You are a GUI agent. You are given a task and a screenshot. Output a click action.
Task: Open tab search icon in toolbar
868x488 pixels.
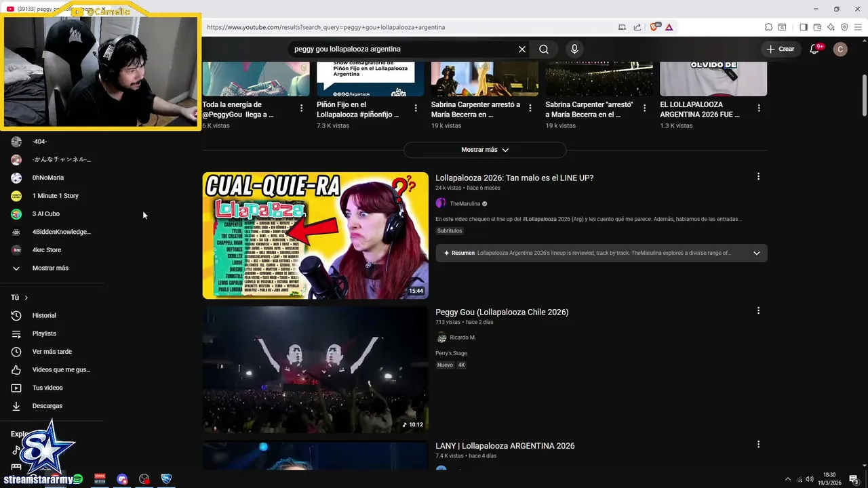pyautogui.click(x=782, y=27)
